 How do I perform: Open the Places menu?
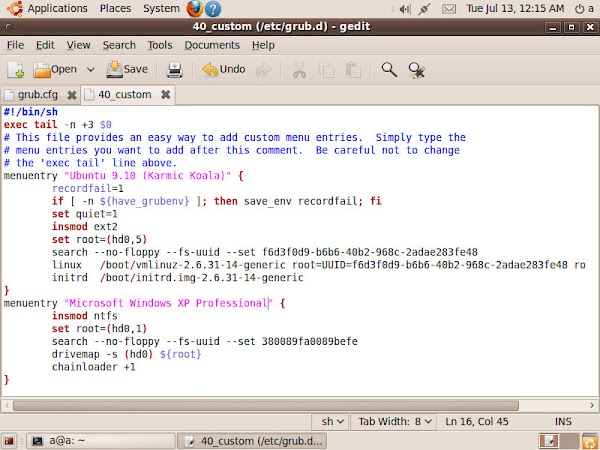[115, 8]
